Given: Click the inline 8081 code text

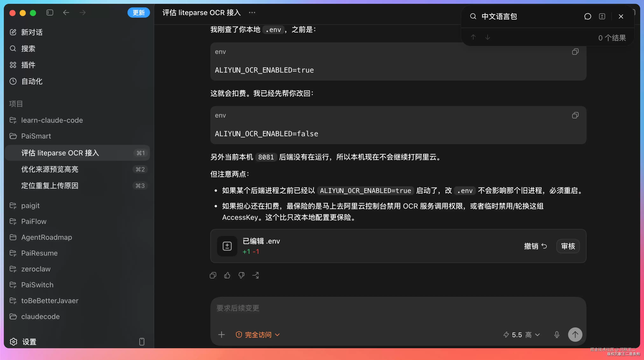Looking at the screenshot, I should (x=266, y=157).
